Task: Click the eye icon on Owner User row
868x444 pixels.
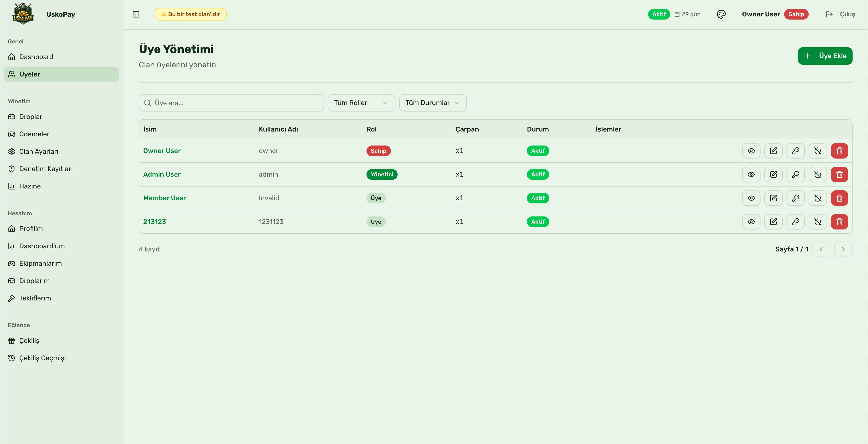Action: (x=751, y=151)
